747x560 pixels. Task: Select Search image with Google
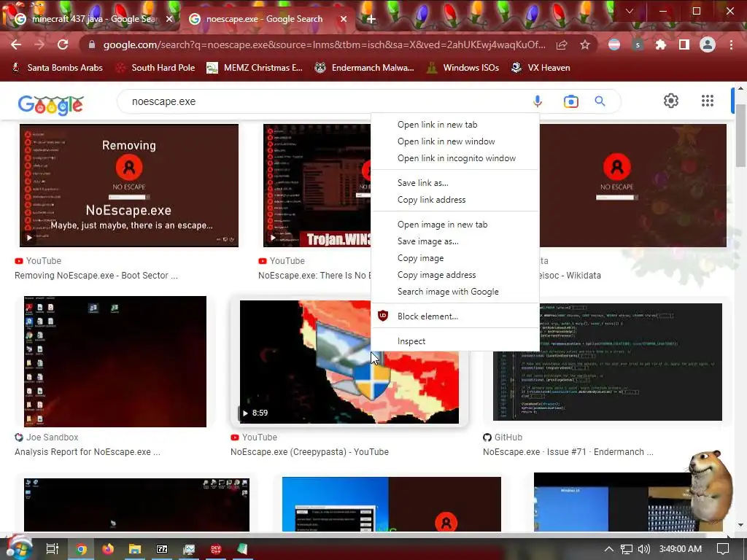pyautogui.click(x=455, y=292)
